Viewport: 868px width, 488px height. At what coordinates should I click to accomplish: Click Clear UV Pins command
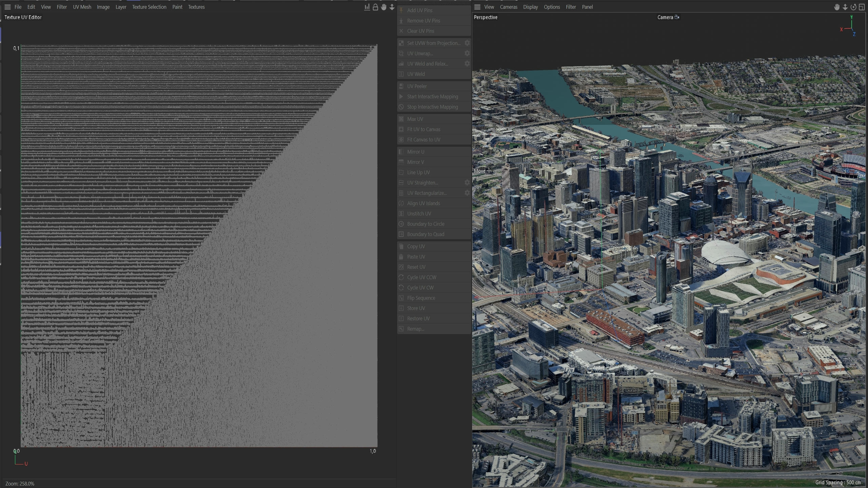coord(434,31)
